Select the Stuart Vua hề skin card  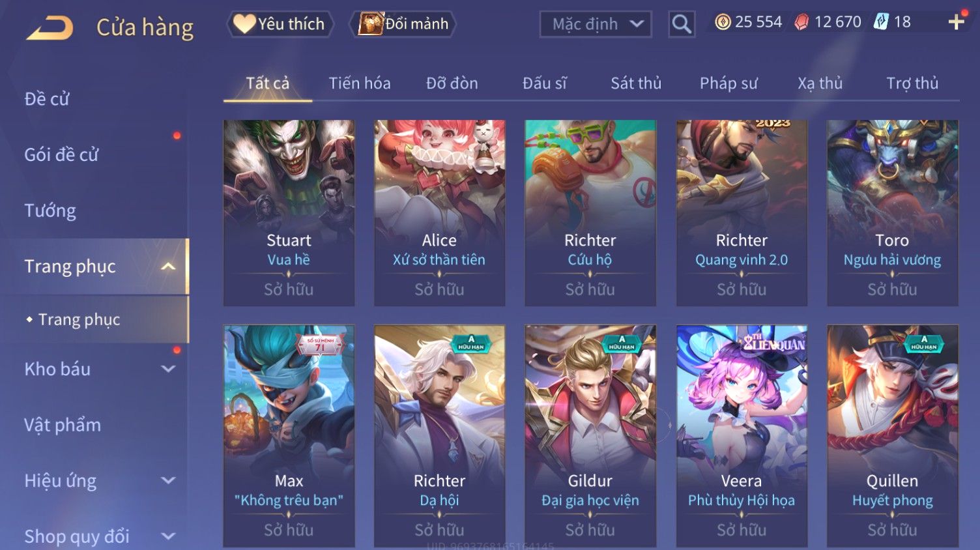[289, 212]
